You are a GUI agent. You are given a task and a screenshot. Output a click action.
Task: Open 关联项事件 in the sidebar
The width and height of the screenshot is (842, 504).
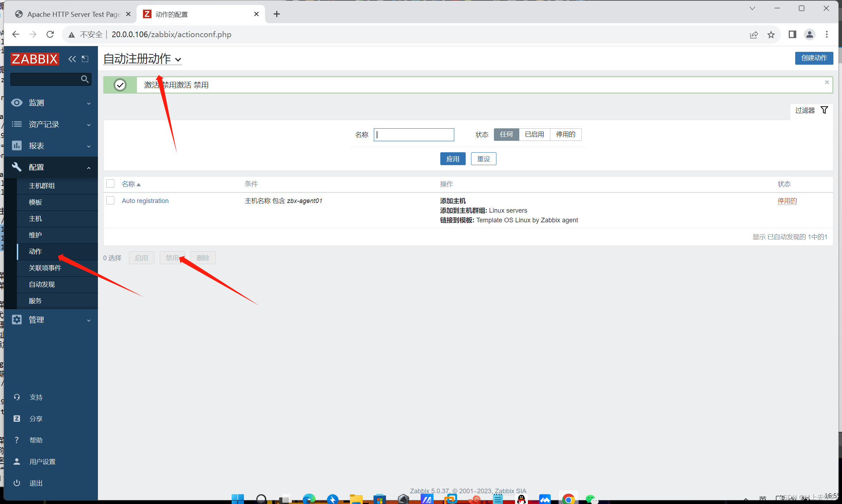point(58,268)
